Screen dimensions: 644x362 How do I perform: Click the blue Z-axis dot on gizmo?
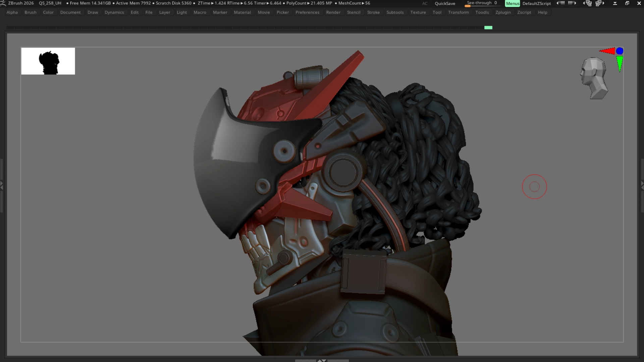coord(620,51)
